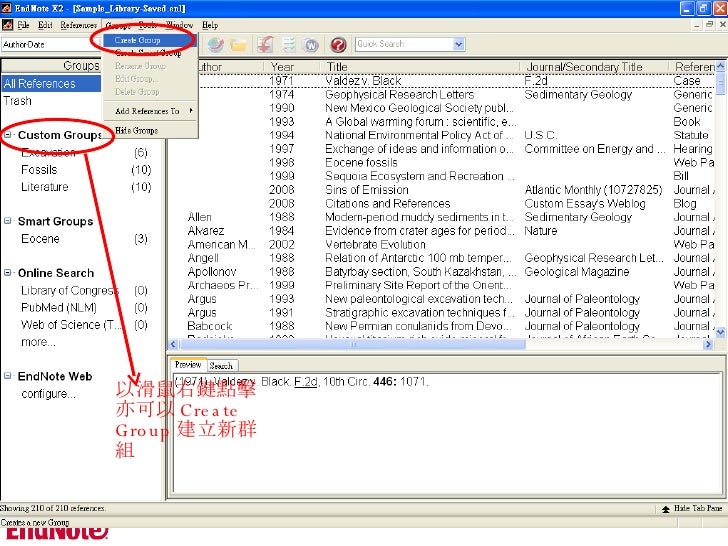728x546 pixels.
Task: Click the Open Library folder toolbar icon
Action: (x=238, y=45)
